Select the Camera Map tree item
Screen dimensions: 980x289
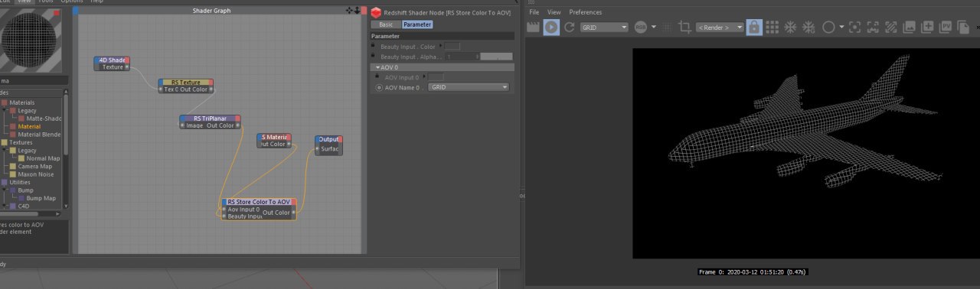pos(34,166)
